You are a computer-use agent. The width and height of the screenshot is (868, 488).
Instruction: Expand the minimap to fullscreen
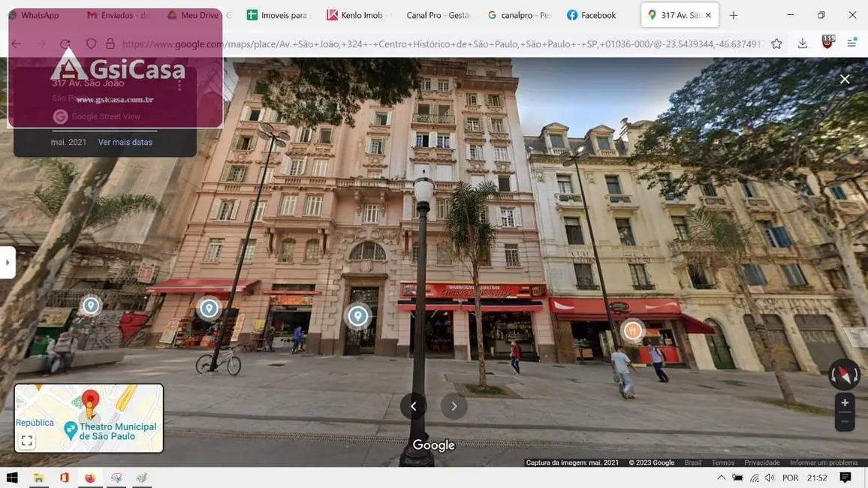(x=26, y=441)
